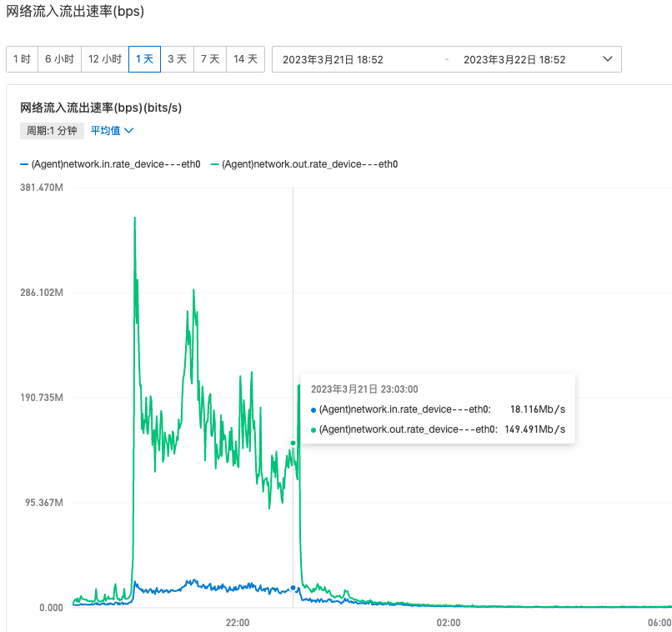The width and height of the screenshot is (672, 632).
Task: Select the 14 天 time range
Action: 245,59
